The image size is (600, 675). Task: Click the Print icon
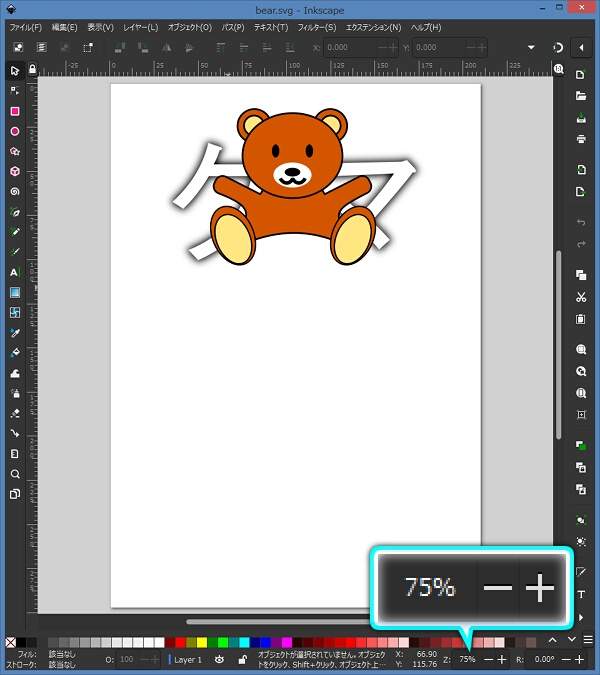[x=581, y=139]
